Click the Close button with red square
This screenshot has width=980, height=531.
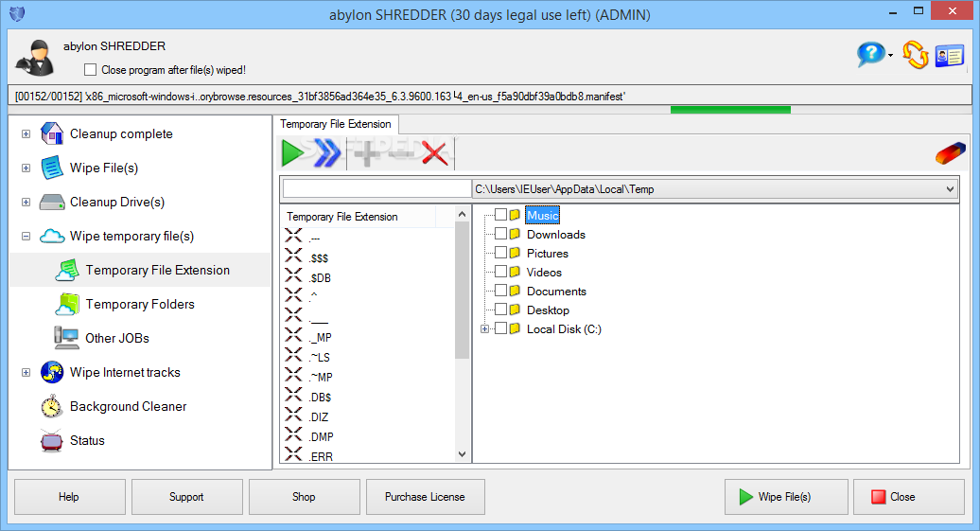(909, 497)
